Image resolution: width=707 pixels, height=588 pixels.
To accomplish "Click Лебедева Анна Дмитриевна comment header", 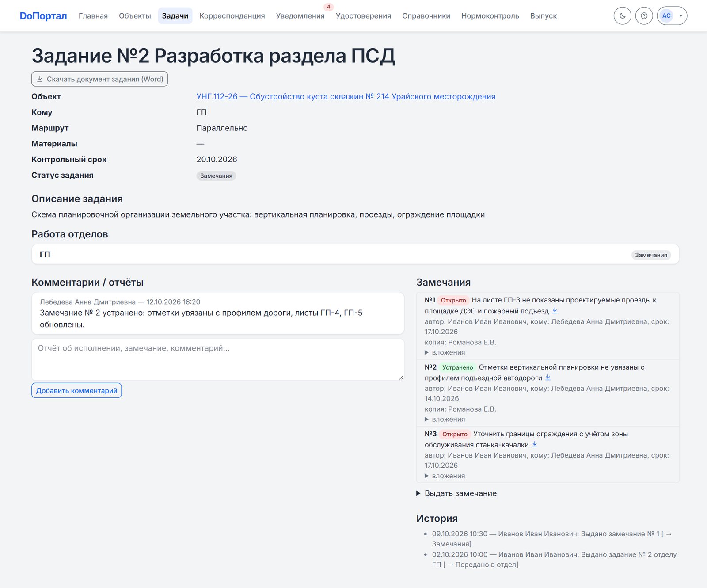I will [x=120, y=302].
